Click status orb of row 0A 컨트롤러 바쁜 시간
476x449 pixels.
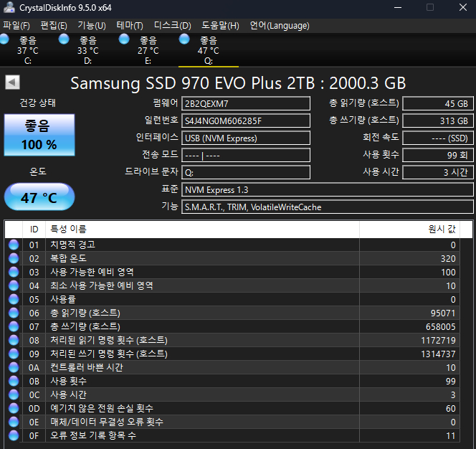(14, 367)
